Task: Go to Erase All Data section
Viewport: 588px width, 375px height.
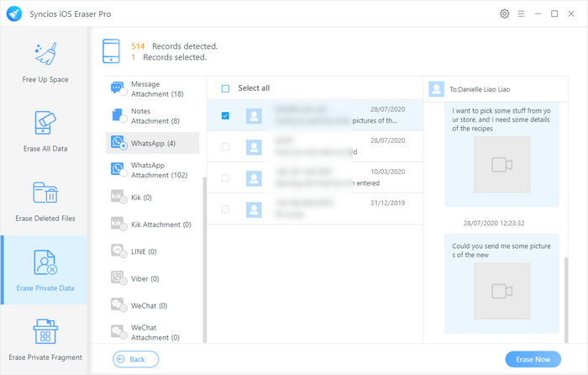Action: pos(44,131)
